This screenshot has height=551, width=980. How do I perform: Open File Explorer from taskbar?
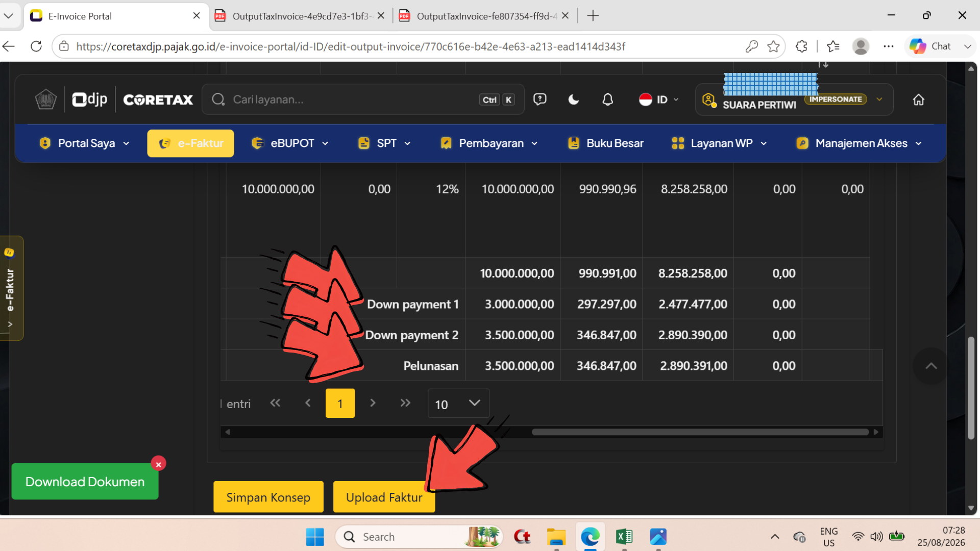[556, 537]
